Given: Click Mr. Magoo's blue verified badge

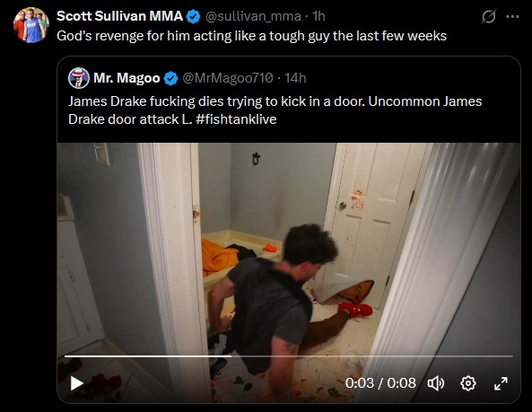Looking at the screenshot, I should click(x=170, y=78).
